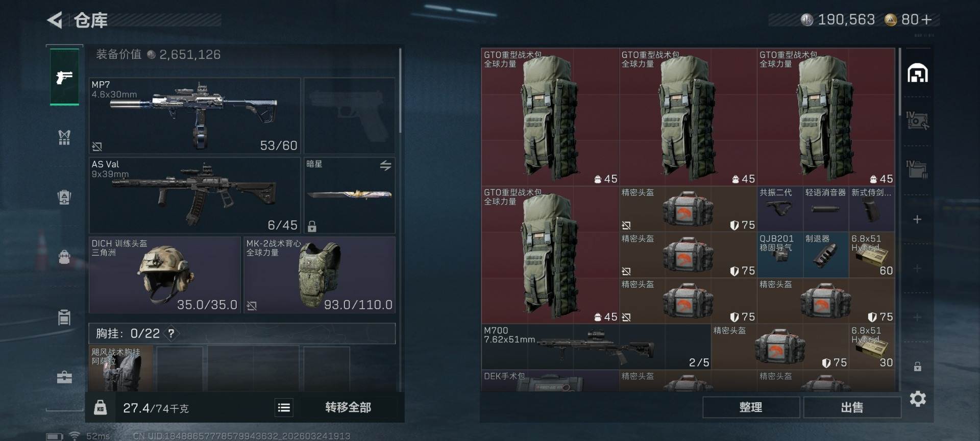
Task: Select the main stash tab icon on the right
Action: click(917, 73)
